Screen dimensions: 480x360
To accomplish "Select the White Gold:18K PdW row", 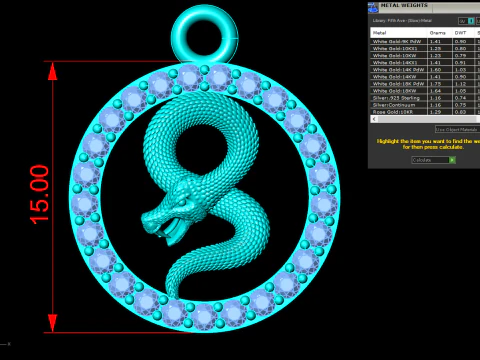I will [x=425, y=84].
